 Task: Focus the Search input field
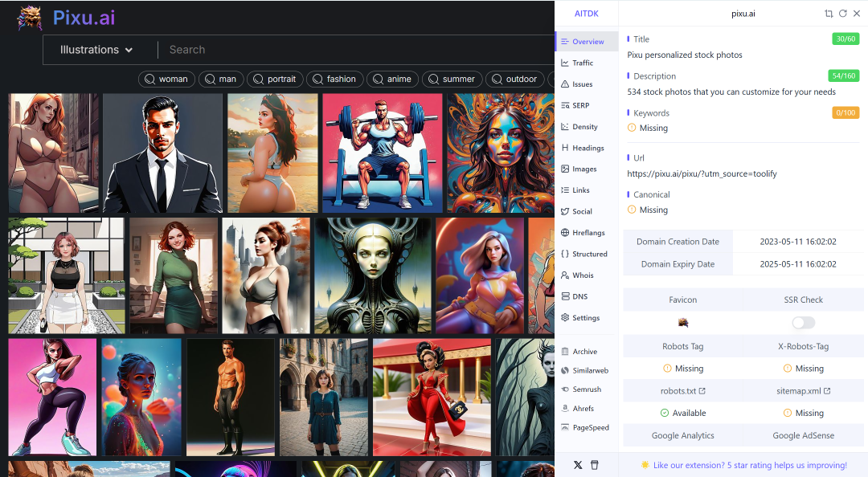pyautogui.click(x=354, y=50)
